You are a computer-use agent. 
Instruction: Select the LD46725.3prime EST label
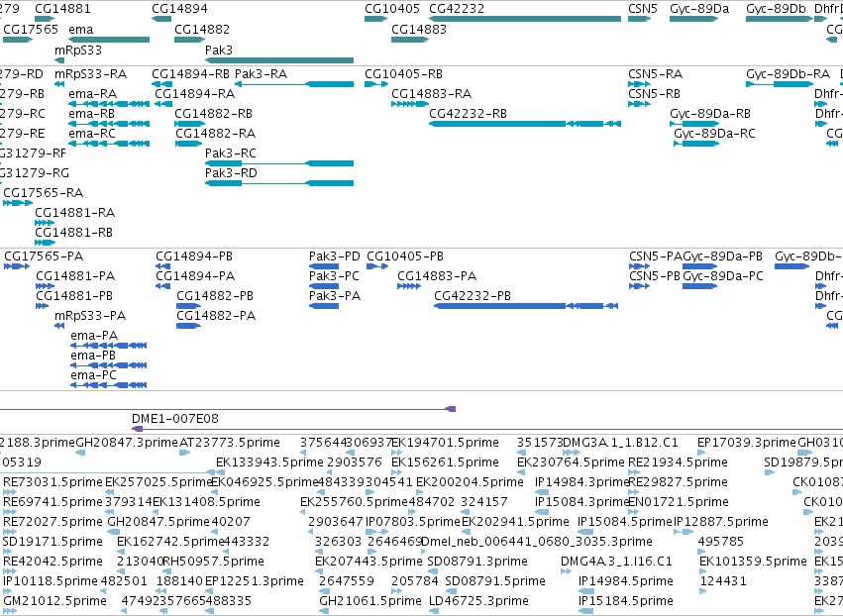coord(479,601)
